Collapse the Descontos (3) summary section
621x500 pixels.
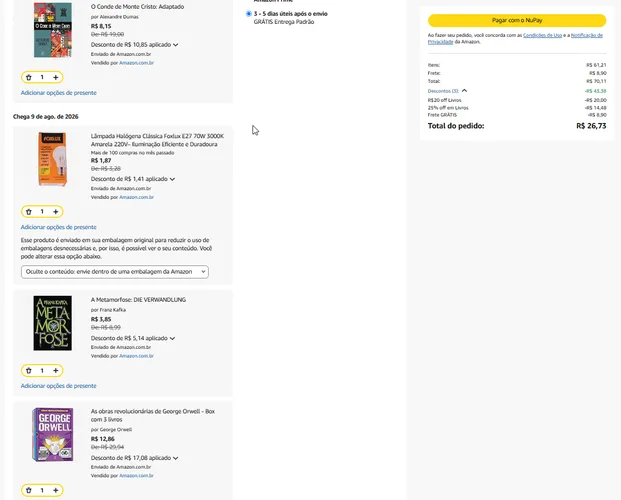[x=447, y=91]
